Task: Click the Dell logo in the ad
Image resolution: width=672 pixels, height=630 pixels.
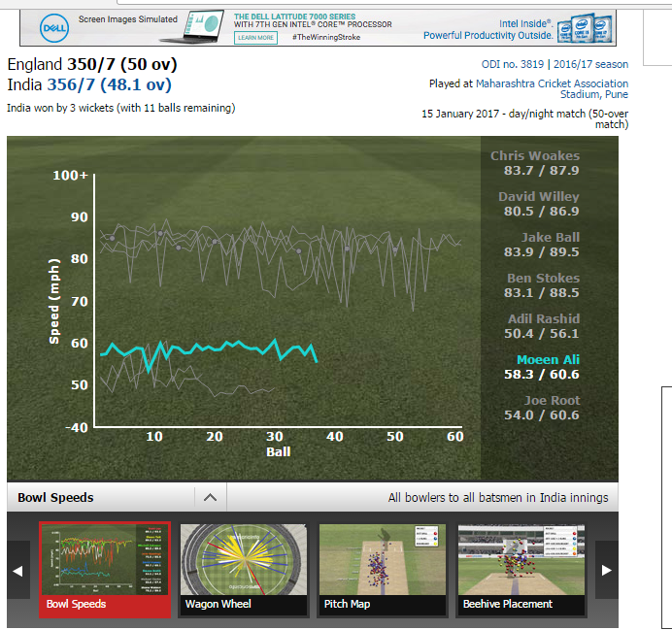Action: 54,28
